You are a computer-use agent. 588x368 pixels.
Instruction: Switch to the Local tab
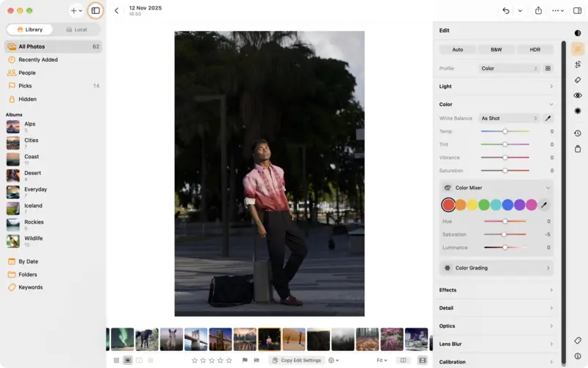pyautogui.click(x=76, y=29)
